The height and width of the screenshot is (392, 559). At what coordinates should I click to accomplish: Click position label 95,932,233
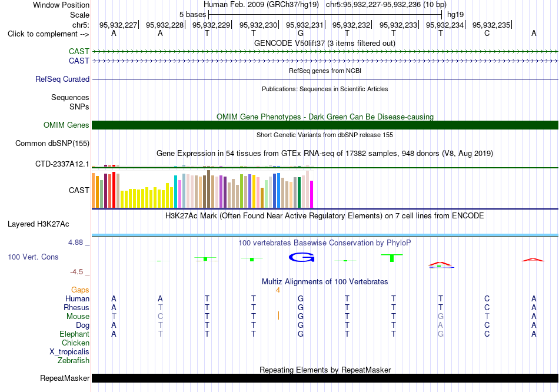pyautogui.click(x=398, y=25)
